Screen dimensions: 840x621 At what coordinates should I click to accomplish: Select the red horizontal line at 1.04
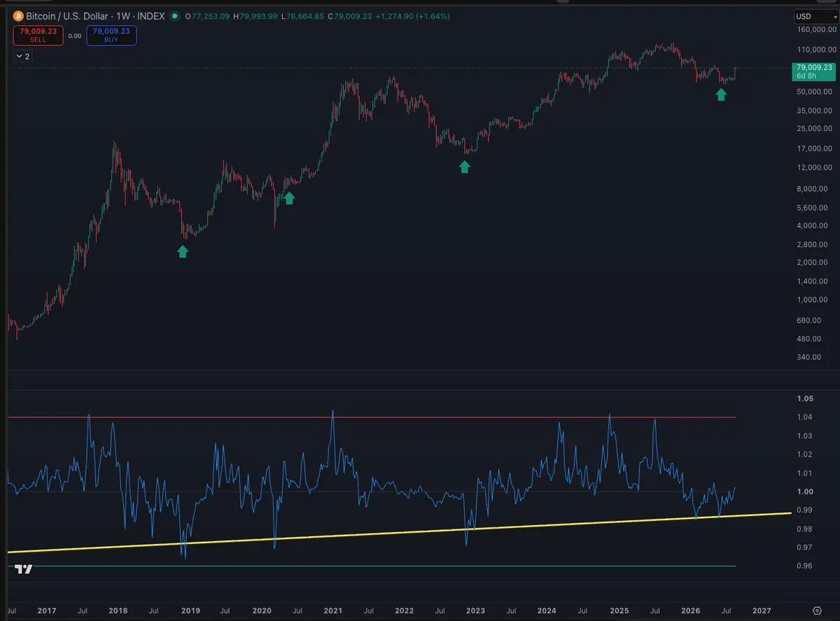(x=371, y=417)
